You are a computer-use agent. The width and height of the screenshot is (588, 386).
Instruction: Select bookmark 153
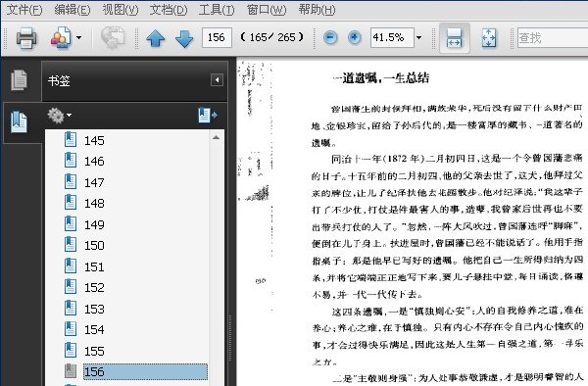coord(94,309)
